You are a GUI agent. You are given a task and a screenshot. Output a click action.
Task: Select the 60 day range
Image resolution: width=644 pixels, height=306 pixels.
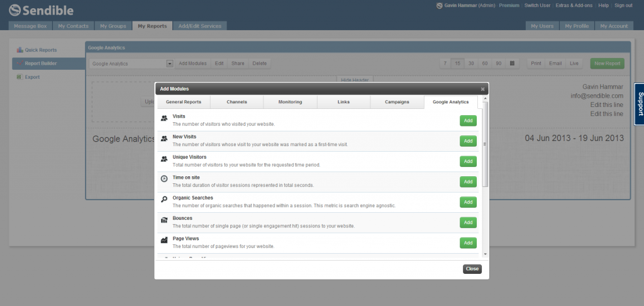coord(485,64)
